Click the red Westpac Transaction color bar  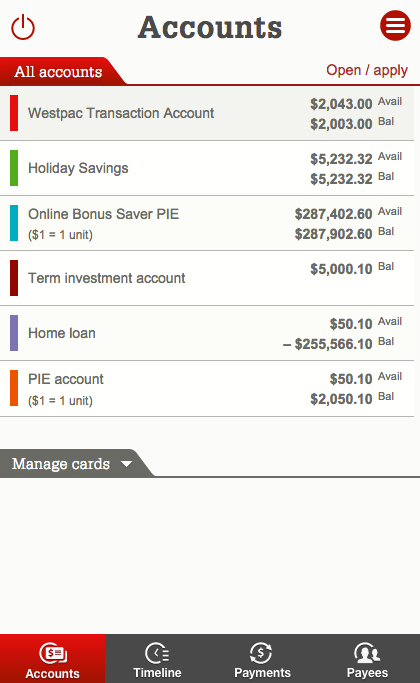tap(14, 113)
